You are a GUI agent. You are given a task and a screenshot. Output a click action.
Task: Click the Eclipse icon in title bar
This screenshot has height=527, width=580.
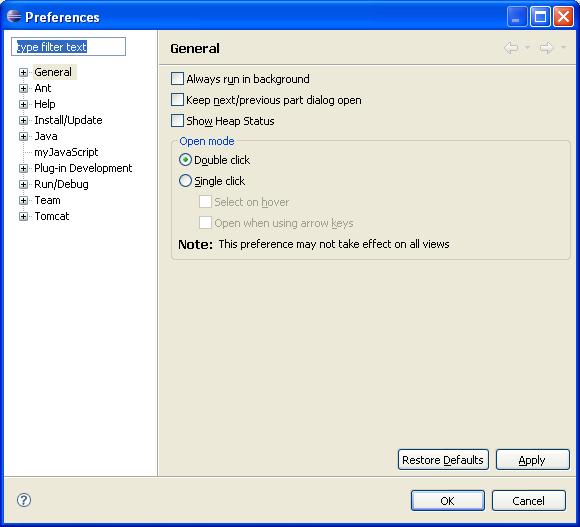[x=14, y=16]
